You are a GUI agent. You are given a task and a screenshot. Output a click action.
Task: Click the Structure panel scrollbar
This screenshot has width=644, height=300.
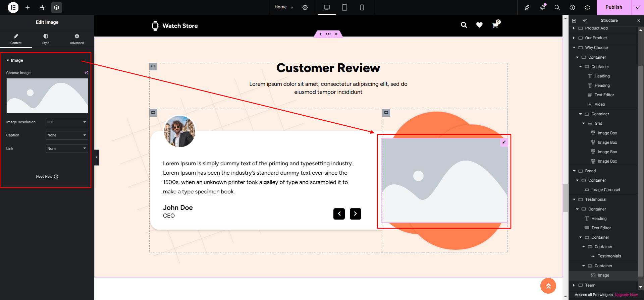640,171
